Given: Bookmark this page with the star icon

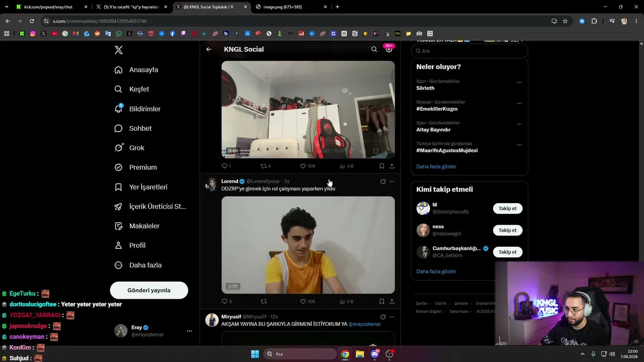Looking at the screenshot, I should [565, 21].
